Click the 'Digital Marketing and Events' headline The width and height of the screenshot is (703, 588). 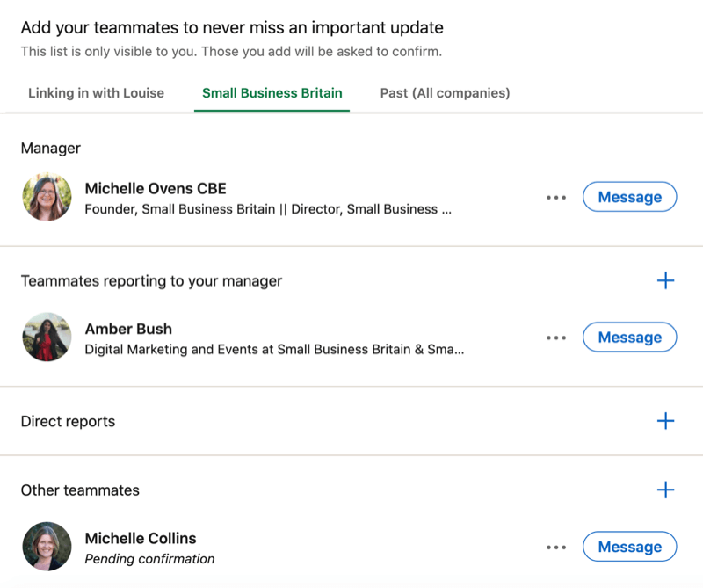[274, 350]
